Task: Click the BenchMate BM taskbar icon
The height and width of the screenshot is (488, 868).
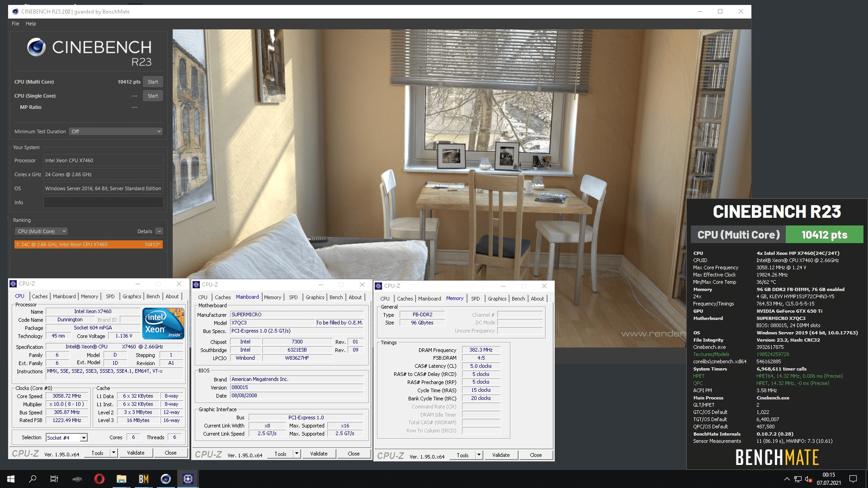Action: point(144,479)
